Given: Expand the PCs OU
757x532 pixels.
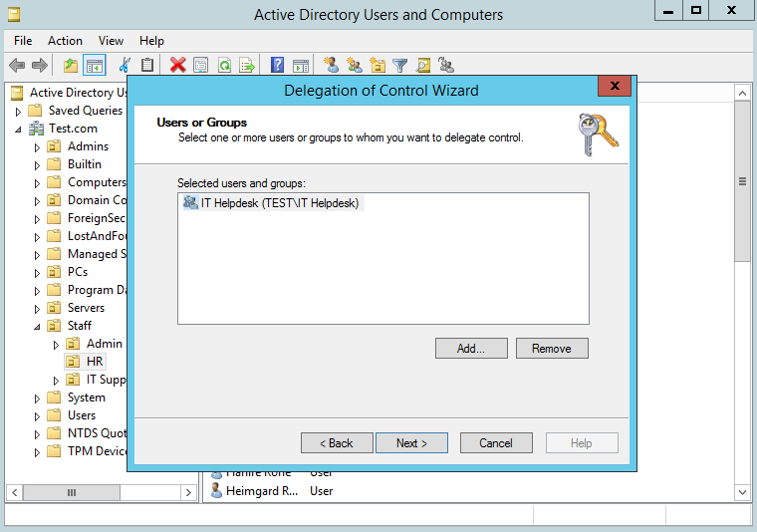Looking at the screenshot, I should pyautogui.click(x=37, y=273).
